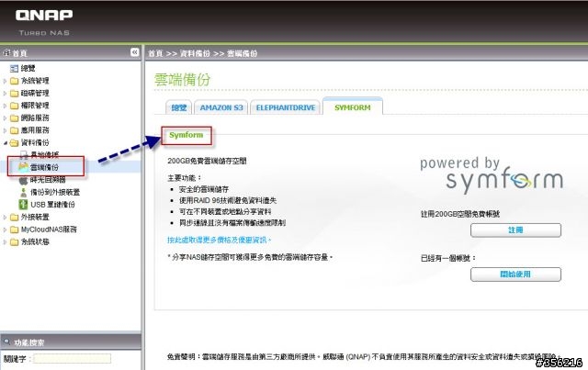The width and height of the screenshot is (588, 370).
Task: Click the 開始使用 start using button
Action: (515, 274)
